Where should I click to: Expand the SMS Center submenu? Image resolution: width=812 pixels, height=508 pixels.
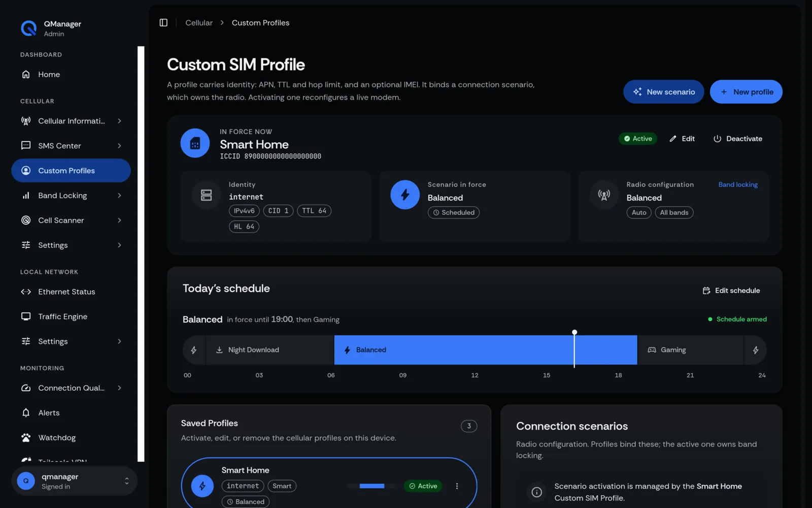(119, 146)
